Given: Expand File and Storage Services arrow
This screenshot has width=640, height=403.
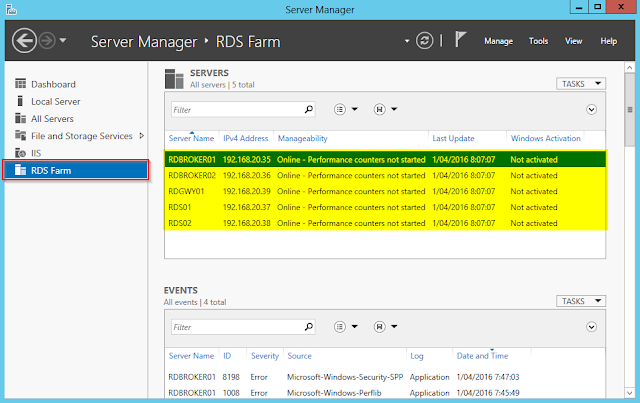Looking at the screenshot, I should coord(141,136).
